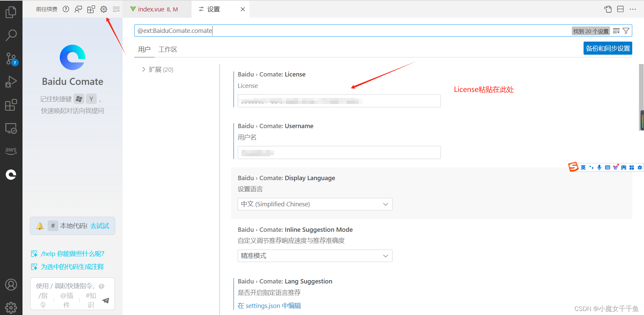Viewport: 644px width, 315px height.
Task: Click the 为选中的代码生成注释 suggestion
Action: [x=73, y=267]
